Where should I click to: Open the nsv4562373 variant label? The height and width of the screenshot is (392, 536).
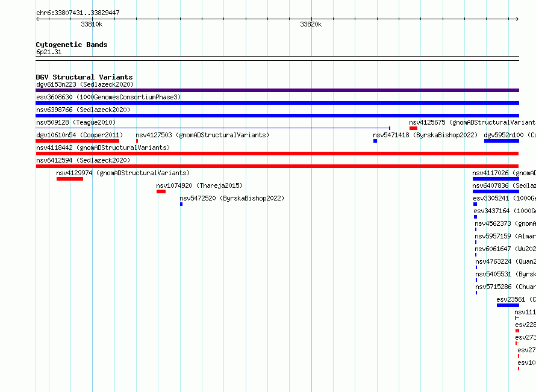pos(505,223)
